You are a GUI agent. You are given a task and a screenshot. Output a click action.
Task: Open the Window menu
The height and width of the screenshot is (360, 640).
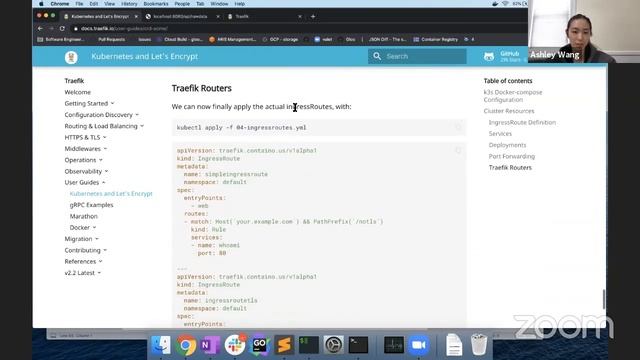[x=219, y=4]
